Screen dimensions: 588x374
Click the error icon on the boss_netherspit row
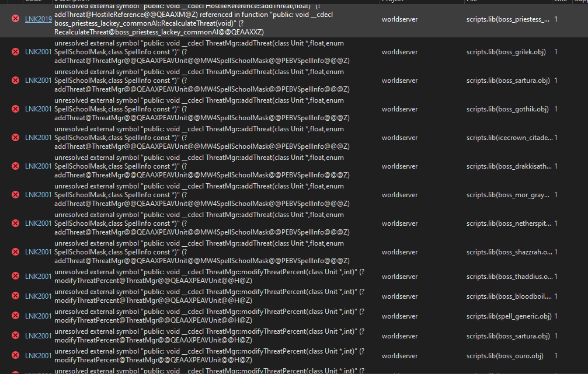(15, 223)
